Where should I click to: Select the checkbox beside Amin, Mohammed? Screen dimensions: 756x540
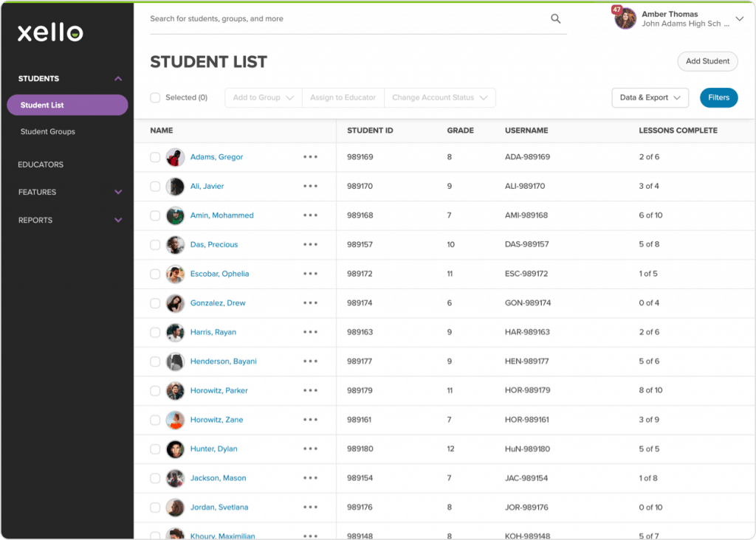[154, 215]
